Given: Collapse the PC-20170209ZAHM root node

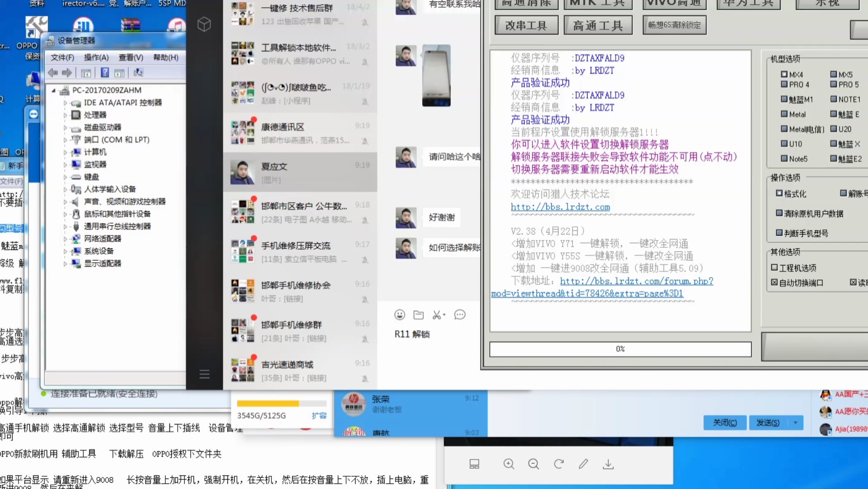Looking at the screenshot, I should pos(53,91).
